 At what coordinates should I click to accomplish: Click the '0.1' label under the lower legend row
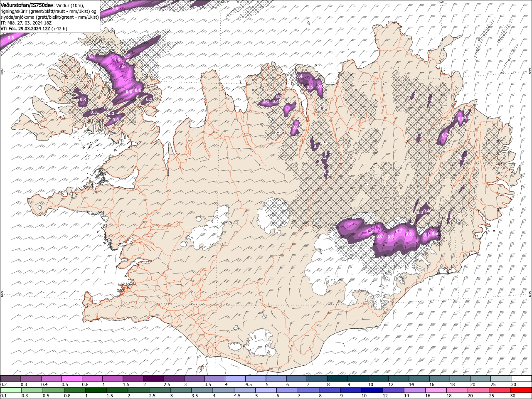click(x=3, y=396)
